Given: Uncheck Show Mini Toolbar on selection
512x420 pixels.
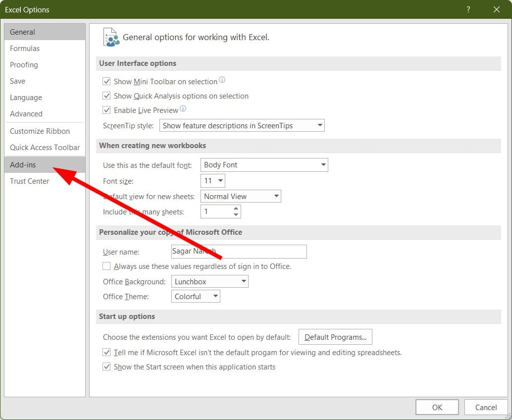Looking at the screenshot, I should pos(106,81).
